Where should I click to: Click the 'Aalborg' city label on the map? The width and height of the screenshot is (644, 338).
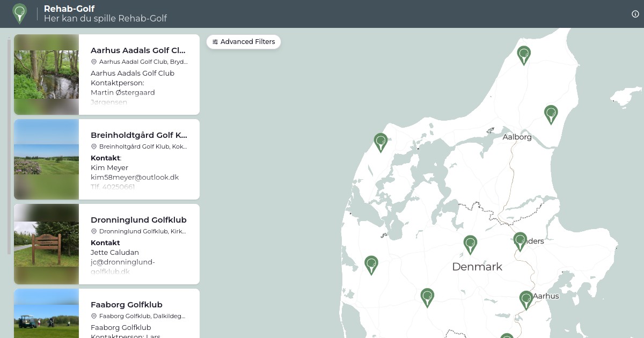pyautogui.click(x=517, y=137)
